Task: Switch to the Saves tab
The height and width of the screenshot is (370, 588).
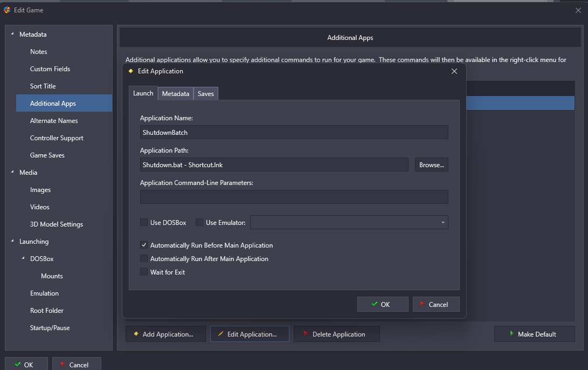Action: [206, 94]
